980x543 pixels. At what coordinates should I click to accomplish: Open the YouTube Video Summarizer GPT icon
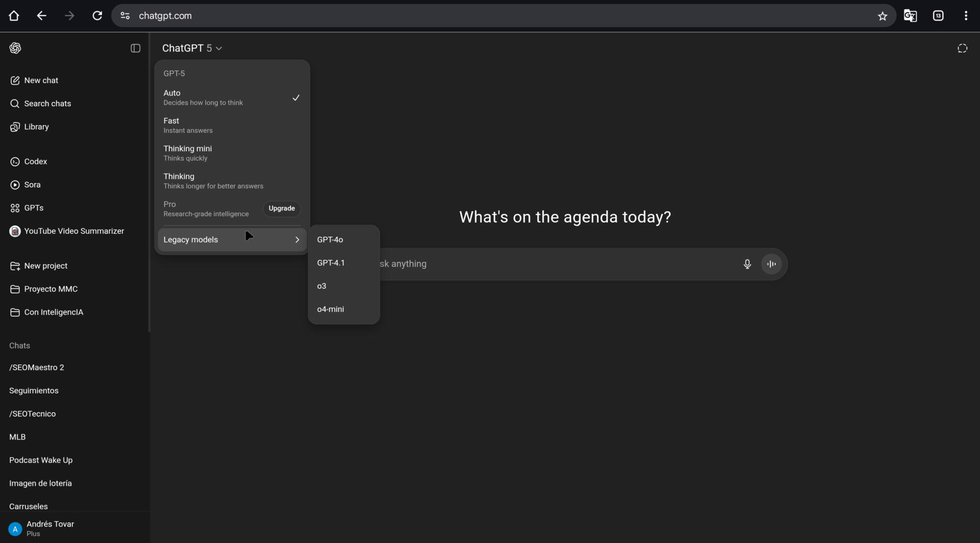click(15, 231)
